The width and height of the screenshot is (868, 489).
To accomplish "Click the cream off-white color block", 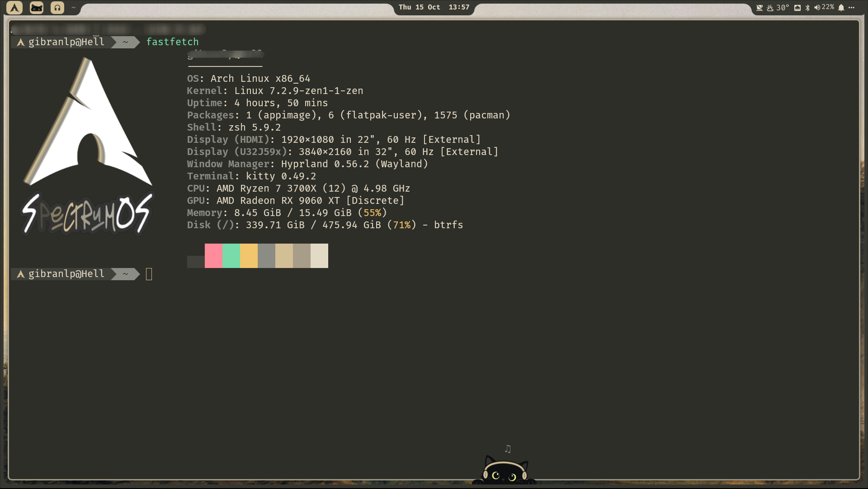I will point(319,256).
